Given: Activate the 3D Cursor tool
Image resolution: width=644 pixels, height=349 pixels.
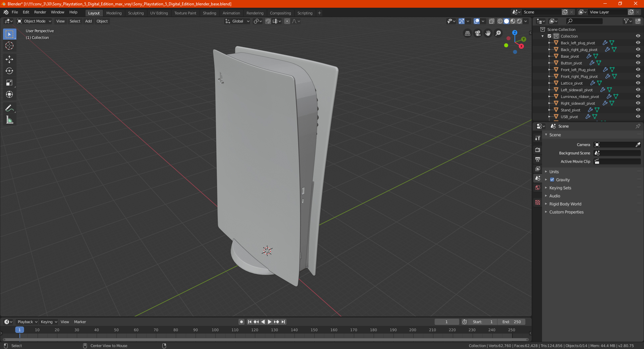Looking at the screenshot, I should (x=9, y=46).
